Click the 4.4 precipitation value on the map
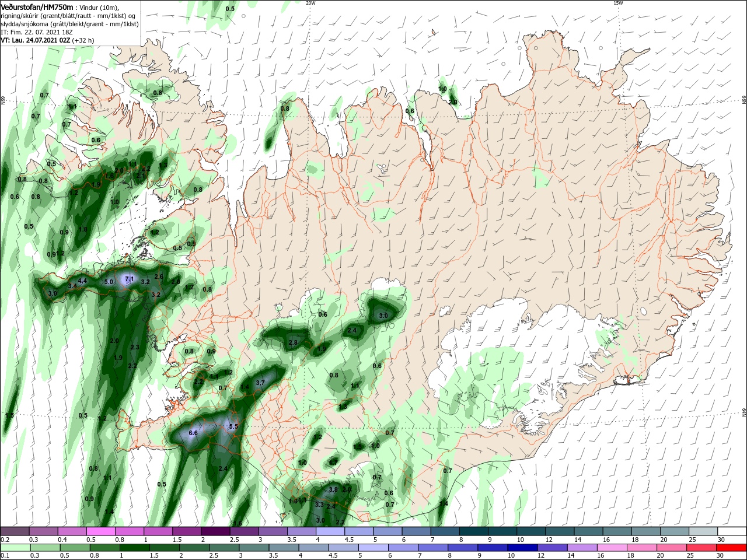The image size is (747, 560). (82, 281)
